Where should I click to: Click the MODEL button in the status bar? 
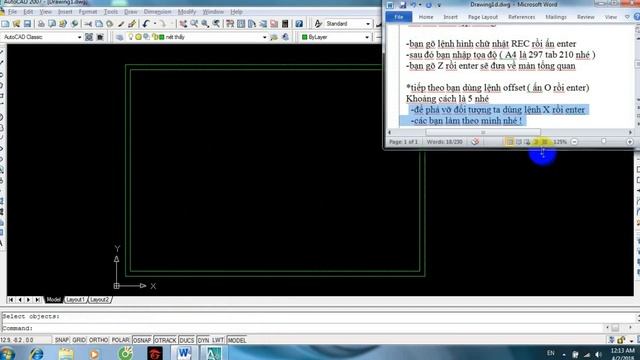(237, 340)
